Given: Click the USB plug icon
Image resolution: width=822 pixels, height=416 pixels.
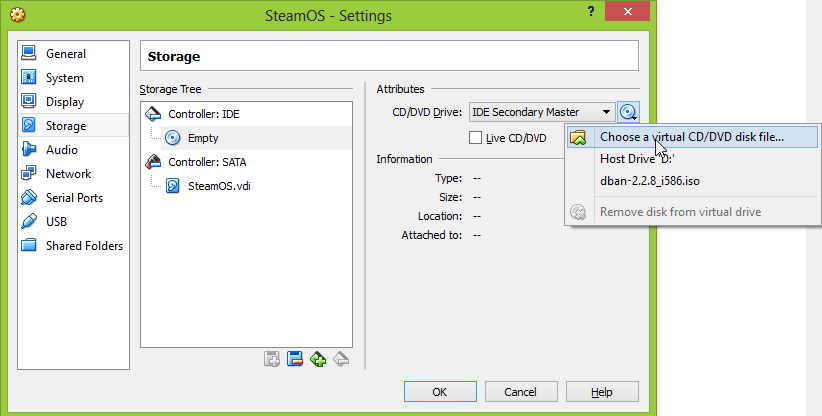Looking at the screenshot, I should [29, 221].
